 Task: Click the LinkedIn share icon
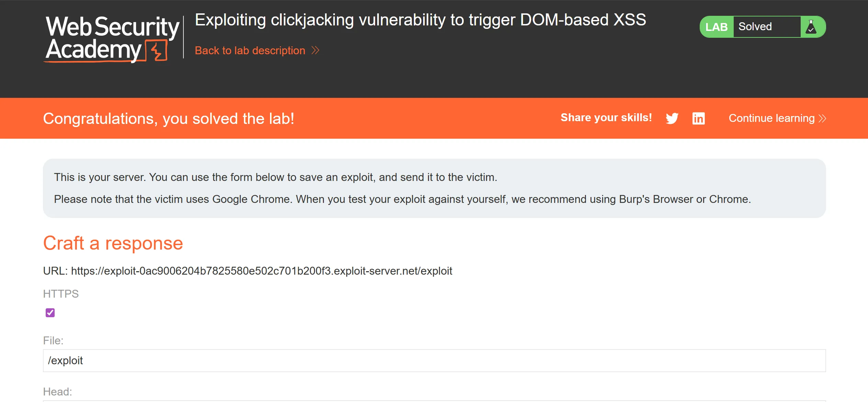pos(698,118)
